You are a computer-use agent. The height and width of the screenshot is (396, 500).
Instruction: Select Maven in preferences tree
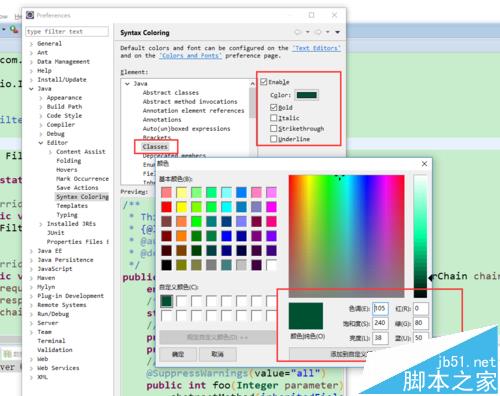pos(46,278)
